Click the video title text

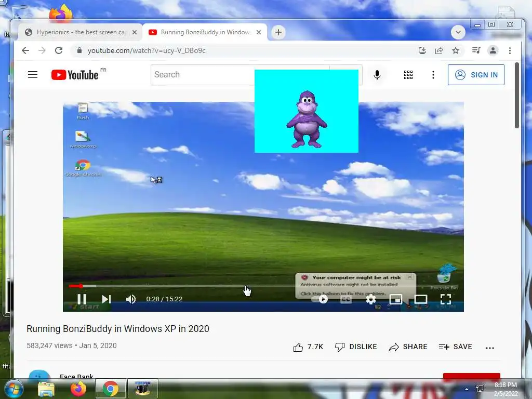point(118,329)
